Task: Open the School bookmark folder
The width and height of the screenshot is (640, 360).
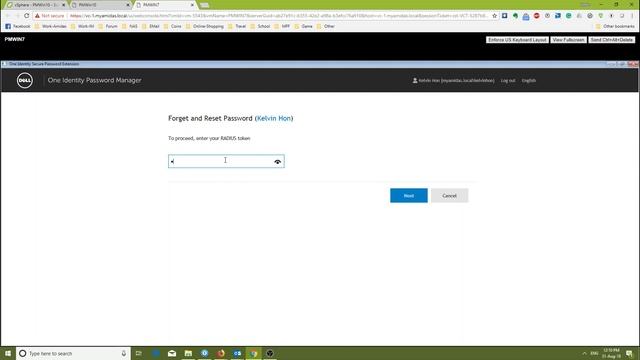Action: coord(260,26)
